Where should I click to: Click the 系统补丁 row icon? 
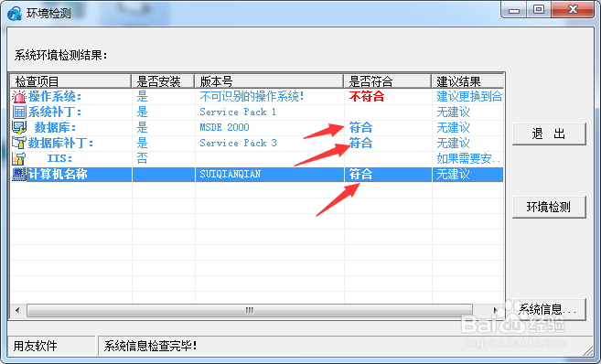19,112
